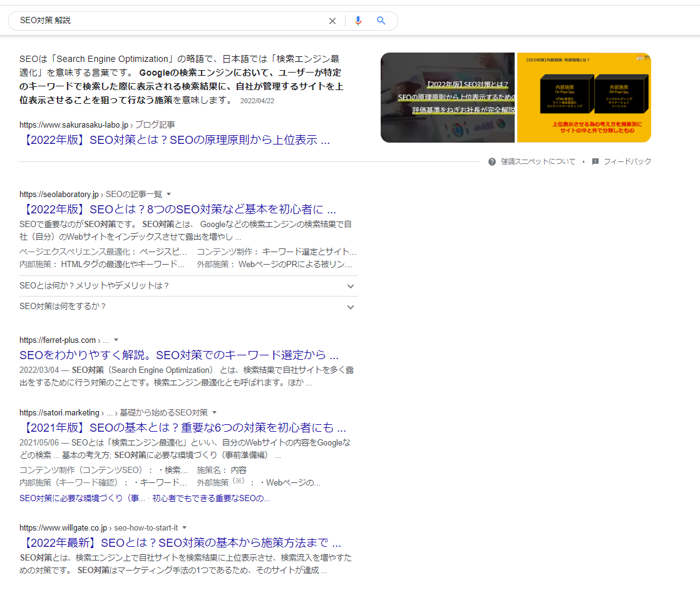Image resolution: width=700 pixels, height=595 pixels.
Task: Open the dropdown arrow next to seolaboratory.jp URL
Action: pyautogui.click(x=168, y=194)
